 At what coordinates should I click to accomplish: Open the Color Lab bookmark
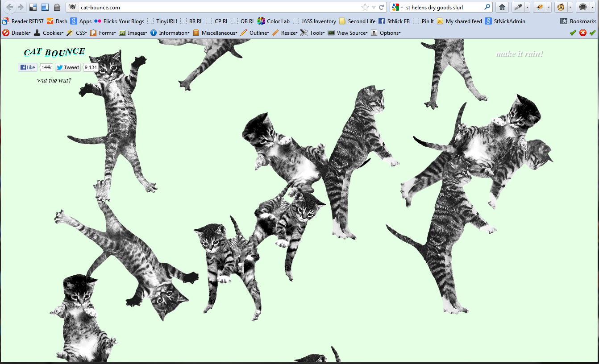274,21
